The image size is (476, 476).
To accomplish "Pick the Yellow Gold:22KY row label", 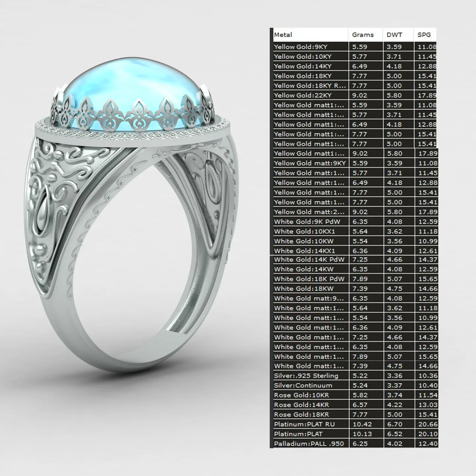I will coord(302,95).
